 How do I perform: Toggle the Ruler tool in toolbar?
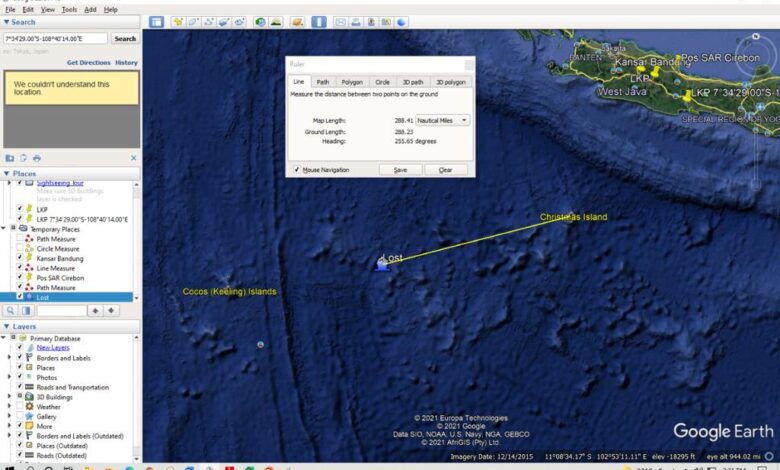319,22
